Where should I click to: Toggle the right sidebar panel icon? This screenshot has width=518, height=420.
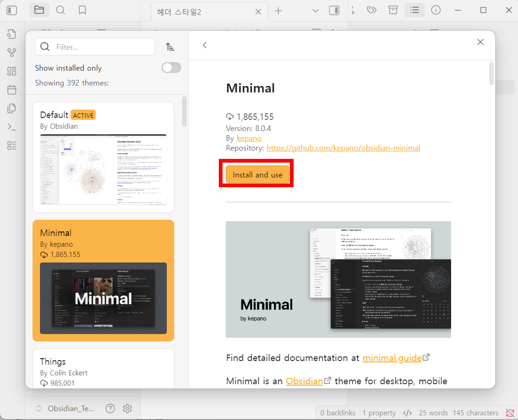(334, 11)
